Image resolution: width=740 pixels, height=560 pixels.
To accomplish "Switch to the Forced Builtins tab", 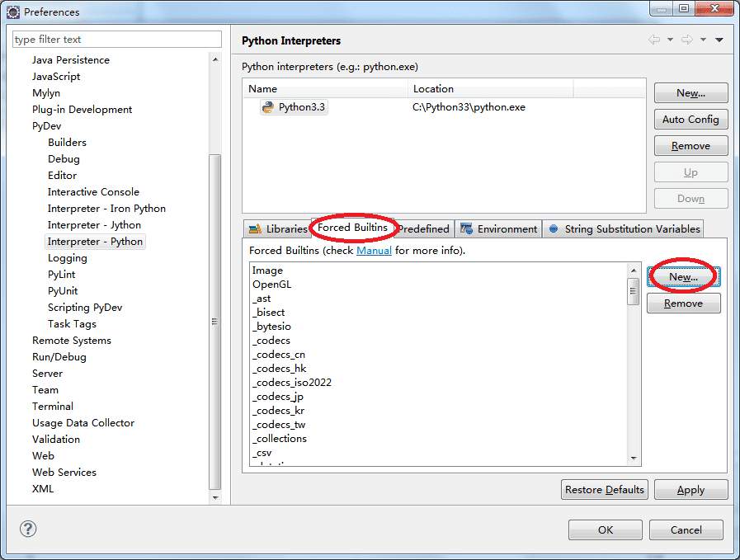I will (x=355, y=228).
